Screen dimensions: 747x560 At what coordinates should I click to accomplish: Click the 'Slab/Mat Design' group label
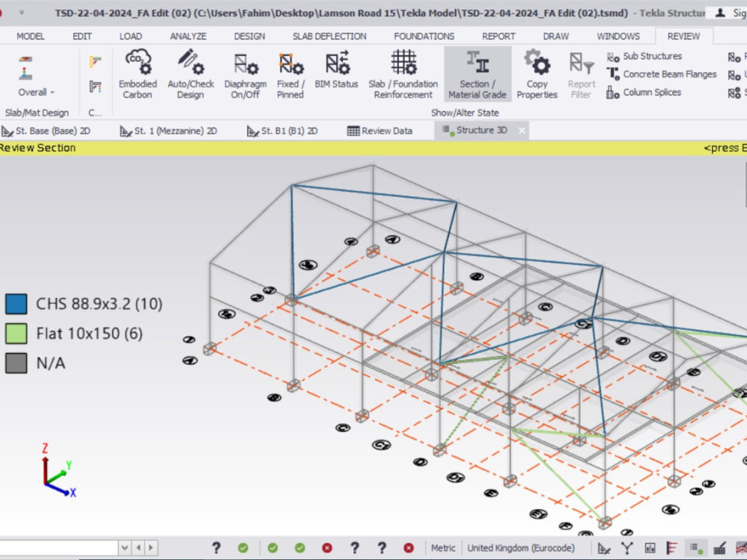point(37,113)
